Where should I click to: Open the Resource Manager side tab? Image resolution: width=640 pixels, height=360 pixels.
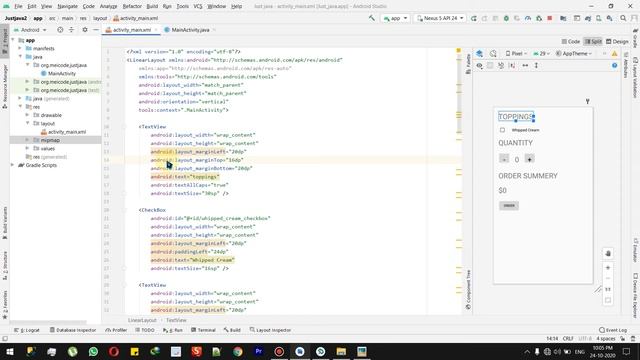tap(5, 86)
